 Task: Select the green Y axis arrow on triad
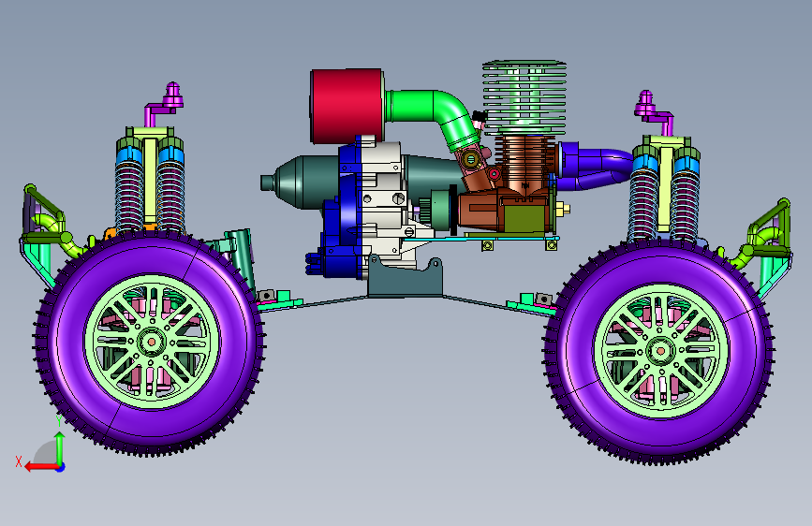(60, 447)
